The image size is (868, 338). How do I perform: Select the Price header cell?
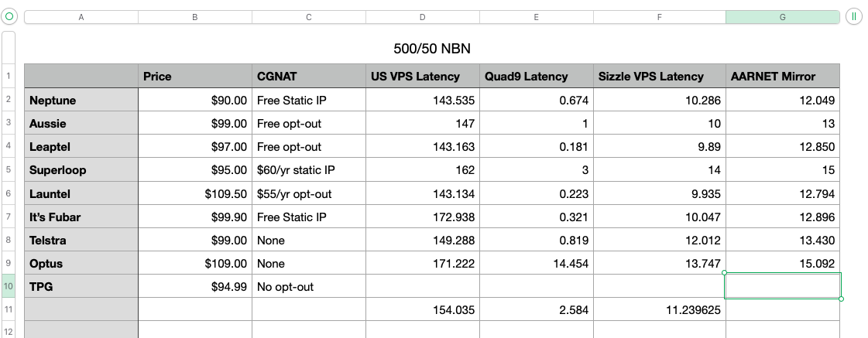pos(195,77)
